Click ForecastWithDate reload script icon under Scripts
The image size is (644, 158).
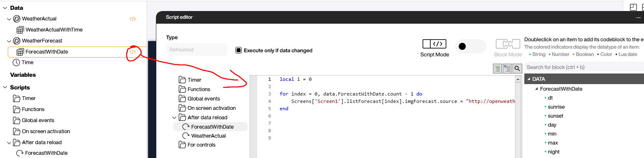pos(20,153)
